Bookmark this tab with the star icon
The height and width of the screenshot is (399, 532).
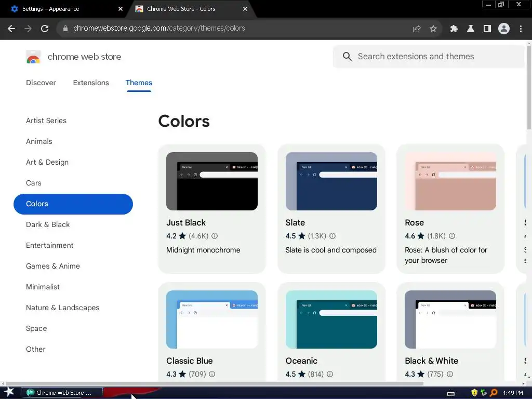tap(433, 29)
